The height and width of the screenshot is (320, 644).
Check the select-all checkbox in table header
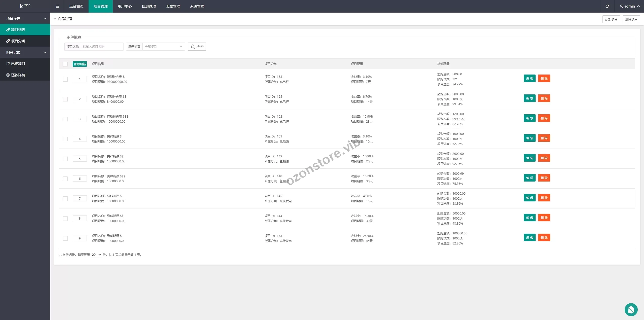pyautogui.click(x=65, y=64)
